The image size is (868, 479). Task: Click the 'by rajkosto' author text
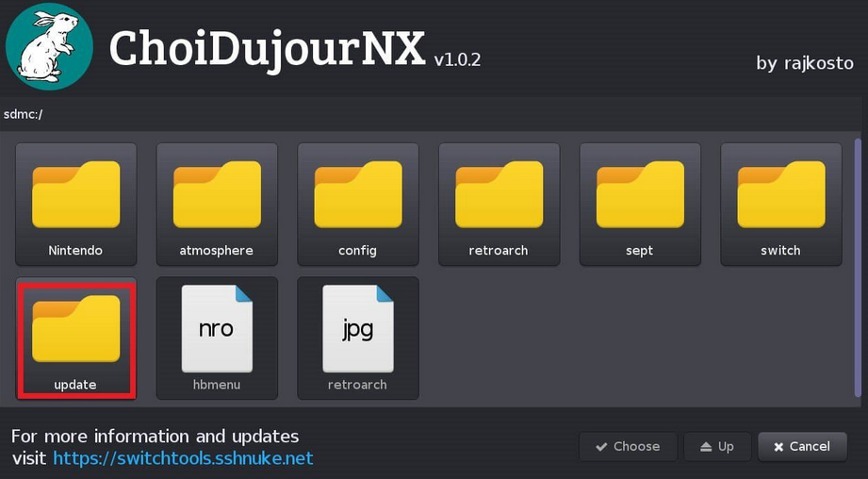coord(805,63)
